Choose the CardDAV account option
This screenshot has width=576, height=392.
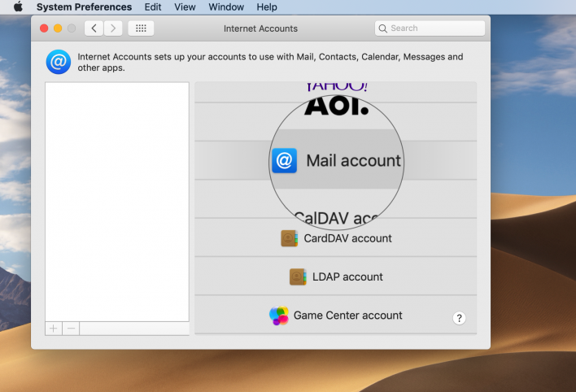[336, 237]
